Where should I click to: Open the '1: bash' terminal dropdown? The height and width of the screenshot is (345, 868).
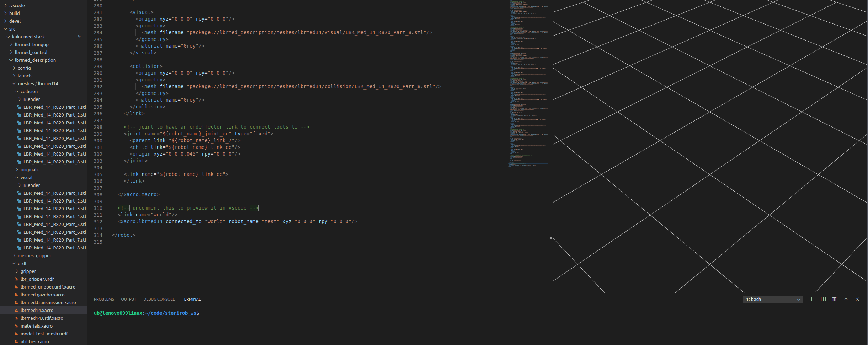click(772, 299)
